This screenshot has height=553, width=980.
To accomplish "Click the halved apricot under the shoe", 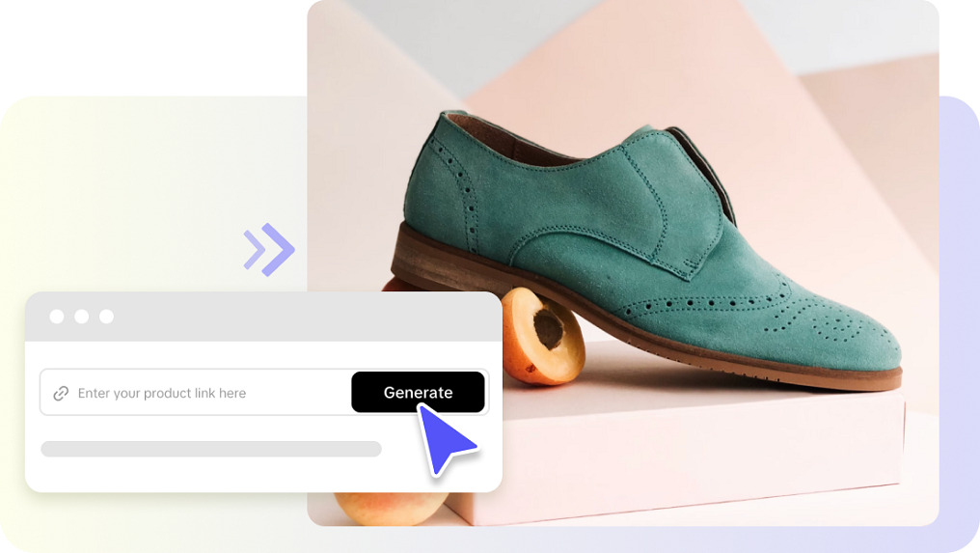I will click(542, 336).
